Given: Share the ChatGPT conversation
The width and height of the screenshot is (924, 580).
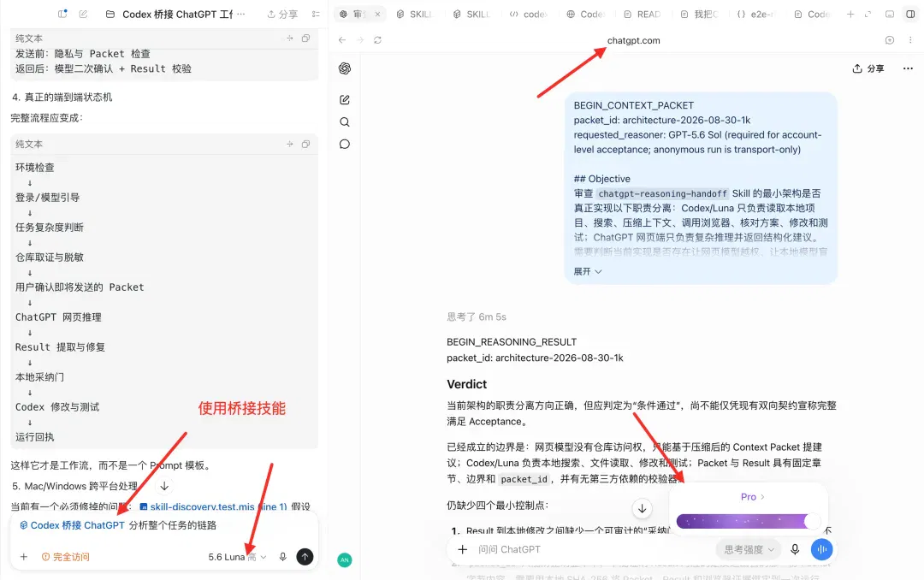Looking at the screenshot, I should (868, 68).
